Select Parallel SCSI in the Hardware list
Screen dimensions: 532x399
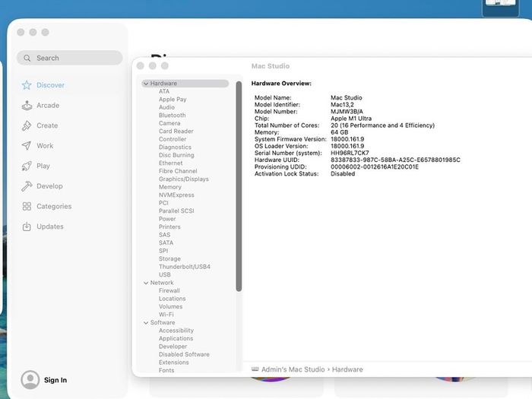(176, 211)
